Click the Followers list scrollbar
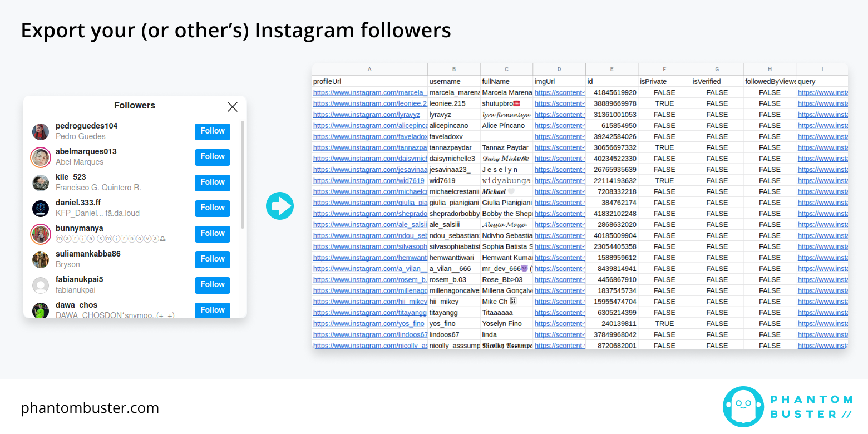Screen dimensions: 868x434 (x=243, y=175)
